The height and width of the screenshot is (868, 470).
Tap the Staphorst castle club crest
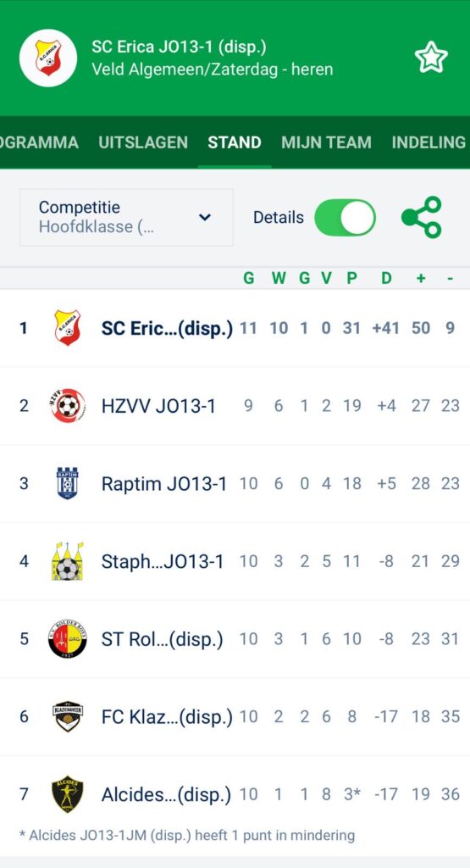click(x=68, y=561)
